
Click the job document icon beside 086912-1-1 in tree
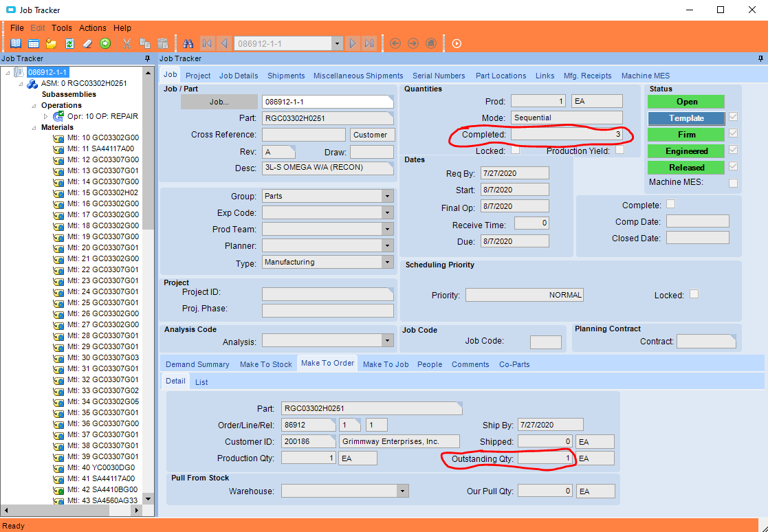pyautogui.click(x=19, y=72)
